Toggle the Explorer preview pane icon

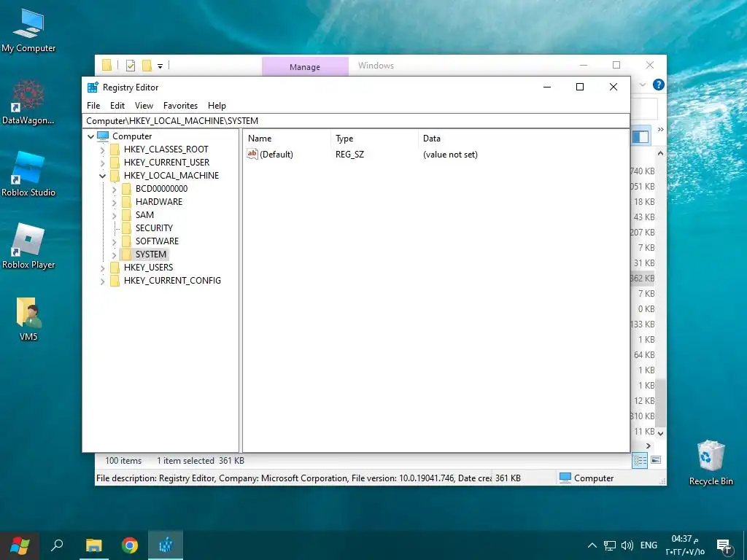click(640, 137)
